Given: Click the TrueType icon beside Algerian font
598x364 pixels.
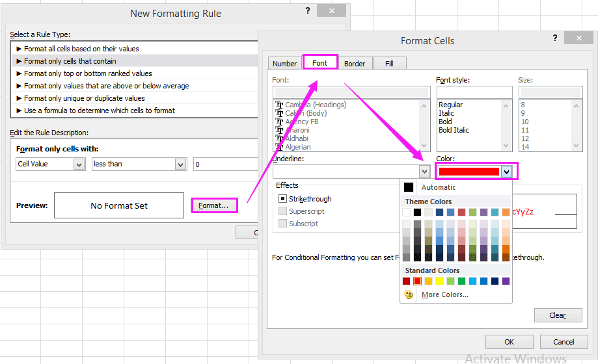Looking at the screenshot, I should tap(280, 147).
